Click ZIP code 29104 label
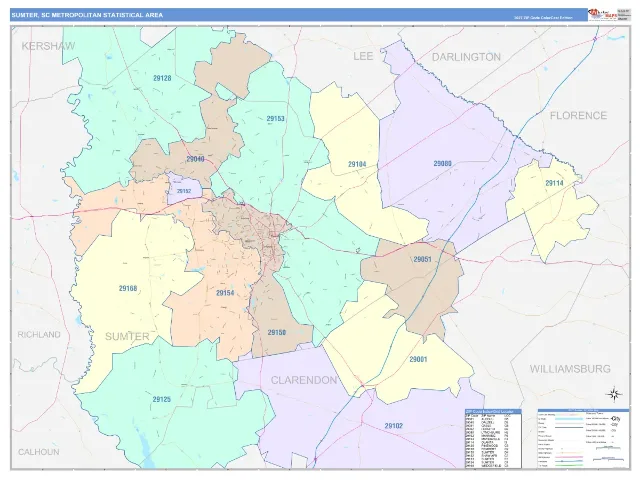 [x=357, y=164]
